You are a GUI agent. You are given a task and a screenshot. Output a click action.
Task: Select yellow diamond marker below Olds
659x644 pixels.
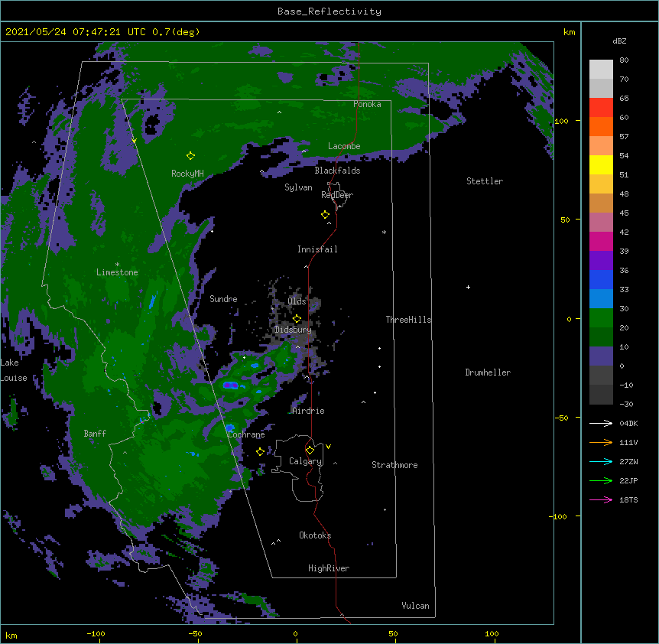(297, 319)
